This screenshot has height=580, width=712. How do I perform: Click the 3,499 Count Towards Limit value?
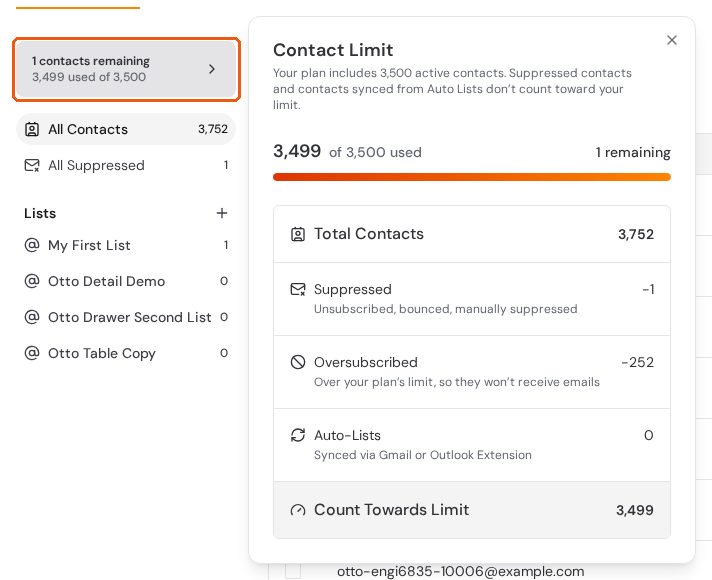pos(635,510)
